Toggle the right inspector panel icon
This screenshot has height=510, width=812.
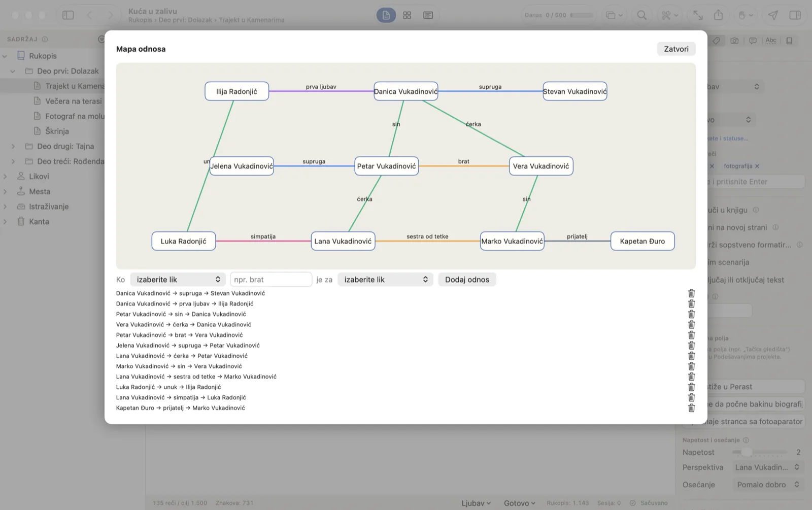[x=795, y=15]
